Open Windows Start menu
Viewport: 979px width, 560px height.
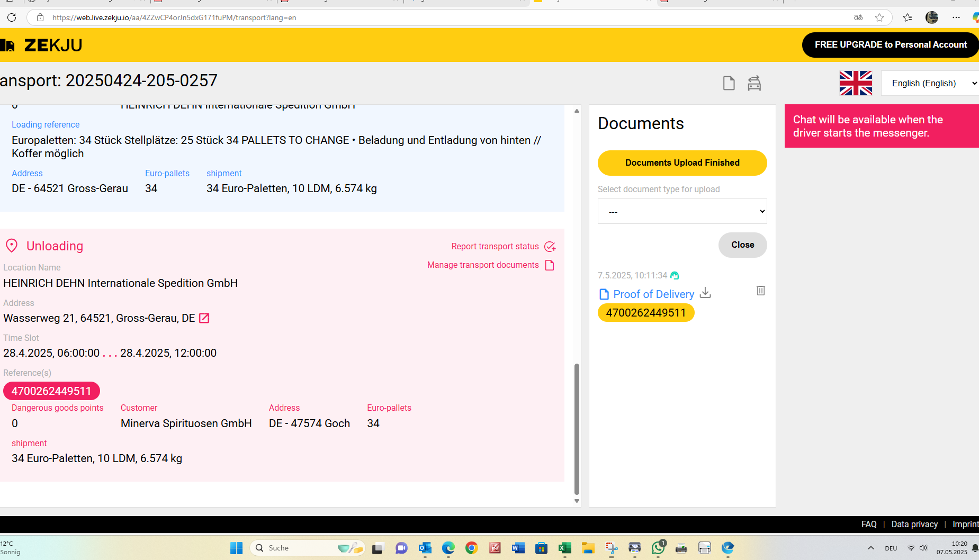[237, 548]
